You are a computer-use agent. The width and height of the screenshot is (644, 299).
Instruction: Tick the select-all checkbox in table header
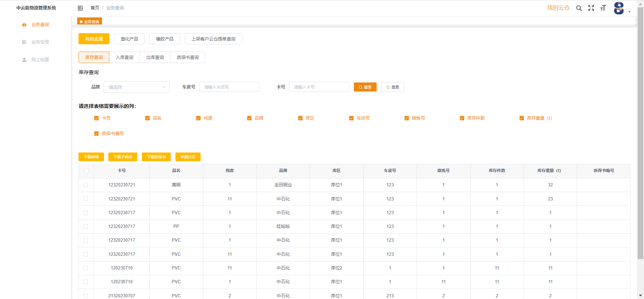(x=86, y=171)
